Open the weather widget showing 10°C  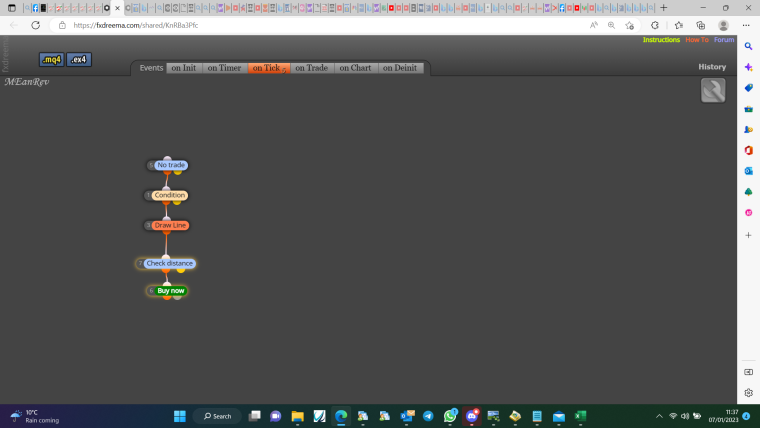35,416
